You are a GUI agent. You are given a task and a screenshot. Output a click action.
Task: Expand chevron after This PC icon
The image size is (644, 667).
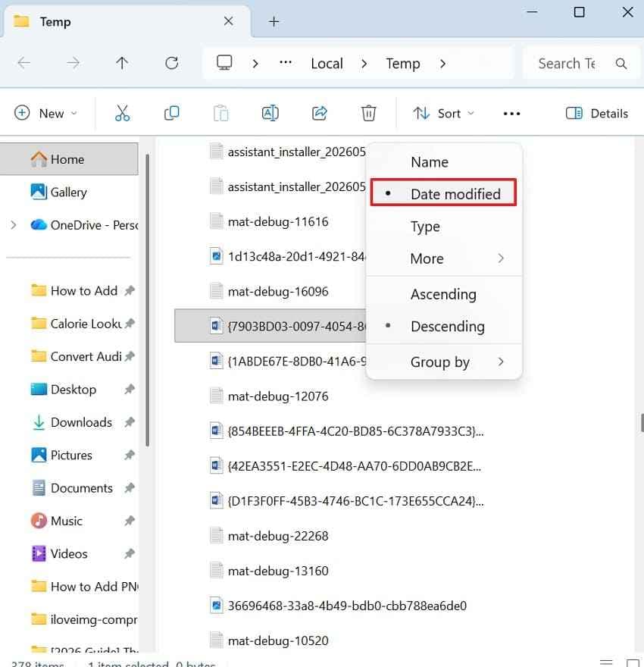[255, 64]
